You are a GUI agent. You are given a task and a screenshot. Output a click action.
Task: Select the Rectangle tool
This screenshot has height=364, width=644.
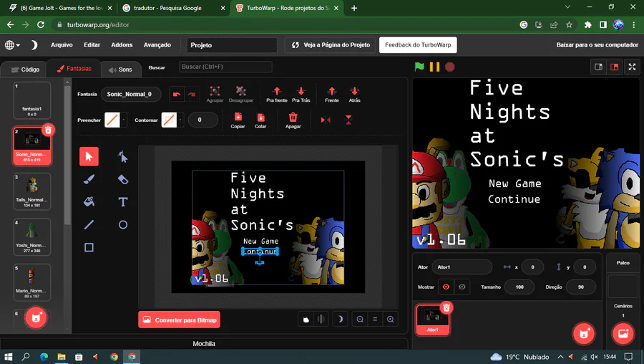[89, 247]
